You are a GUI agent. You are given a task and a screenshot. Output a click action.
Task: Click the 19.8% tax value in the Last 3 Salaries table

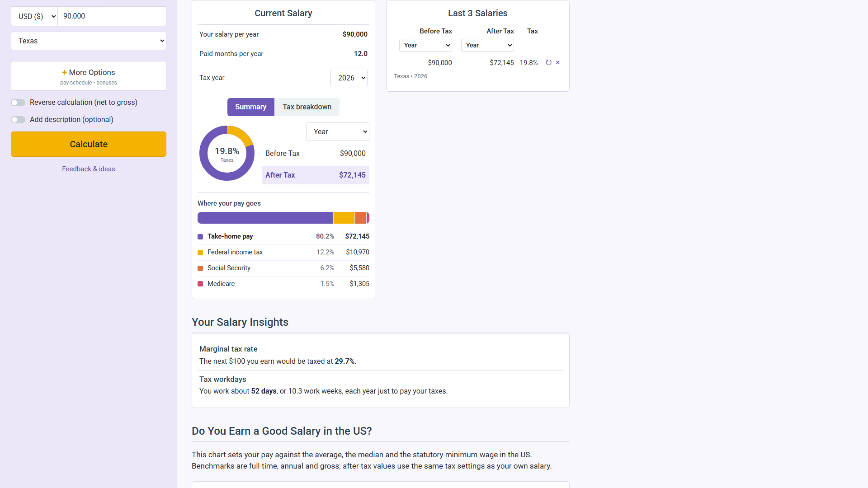pos(528,63)
